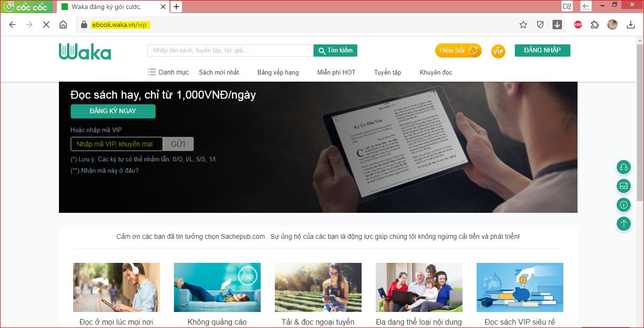Open the Adblock Plus extension icon
This screenshot has width=644, height=328.
pos(578,25)
